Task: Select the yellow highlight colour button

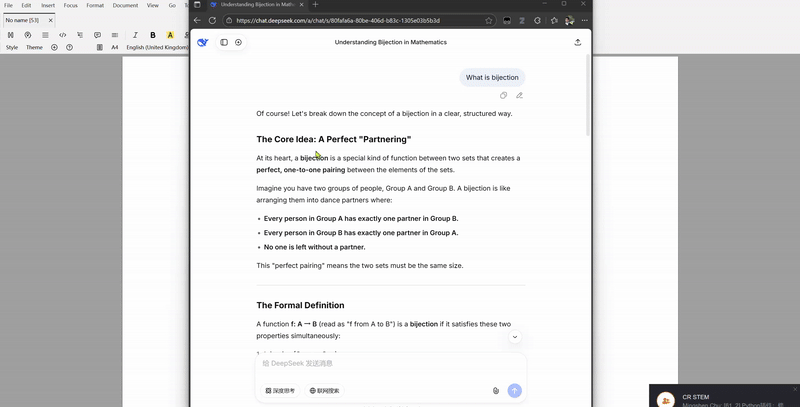Action: click(170, 35)
